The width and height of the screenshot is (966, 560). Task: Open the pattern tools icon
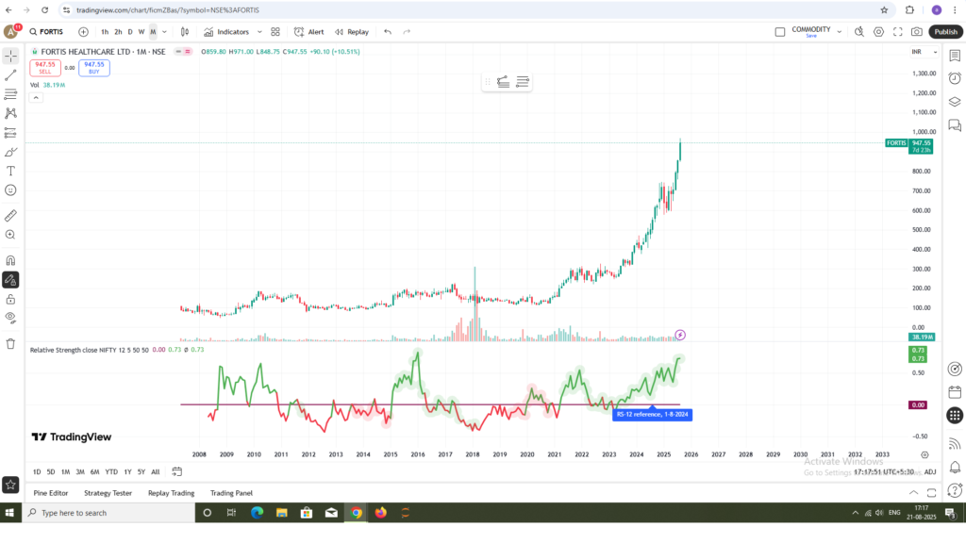(x=10, y=113)
